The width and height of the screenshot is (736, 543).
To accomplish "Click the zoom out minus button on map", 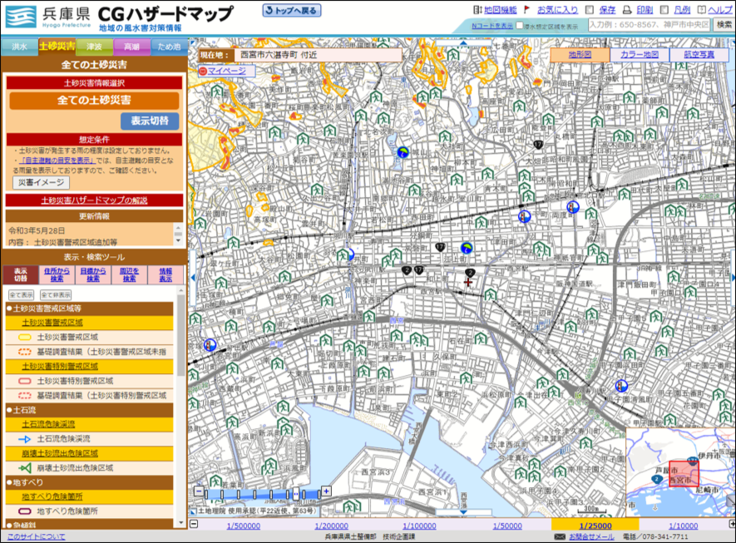I will tap(200, 493).
